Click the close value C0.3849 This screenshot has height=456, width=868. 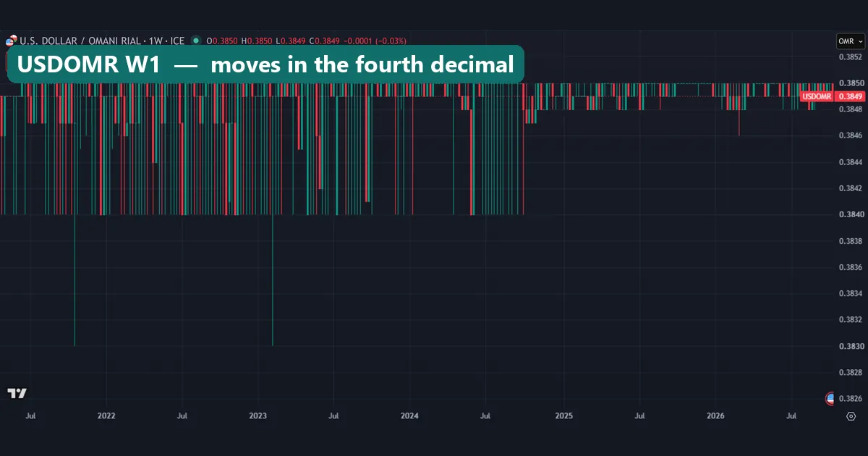pos(325,41)
